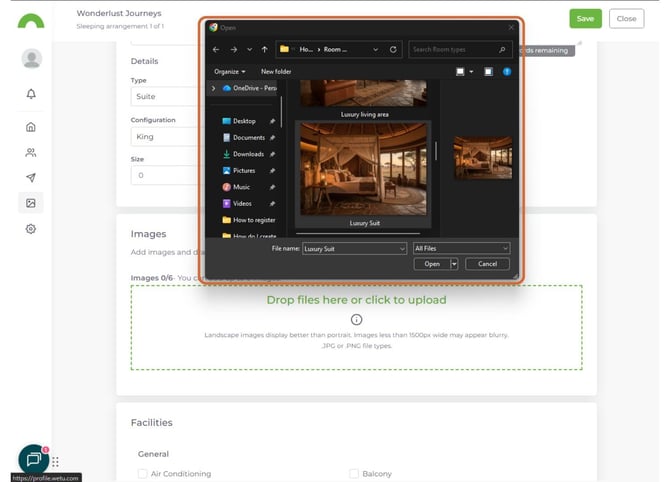Image resolution: width=670 pixels, height=482 pixels.
Task: Tick the Balcony checkbox
Action: click(354, 473)
